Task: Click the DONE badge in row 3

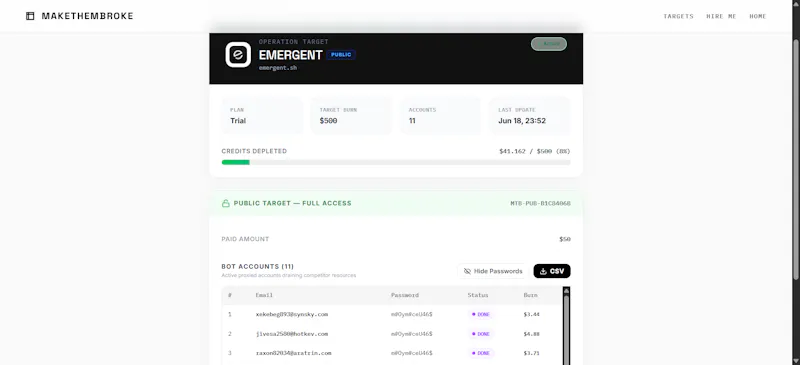Action: click(481, 353)
